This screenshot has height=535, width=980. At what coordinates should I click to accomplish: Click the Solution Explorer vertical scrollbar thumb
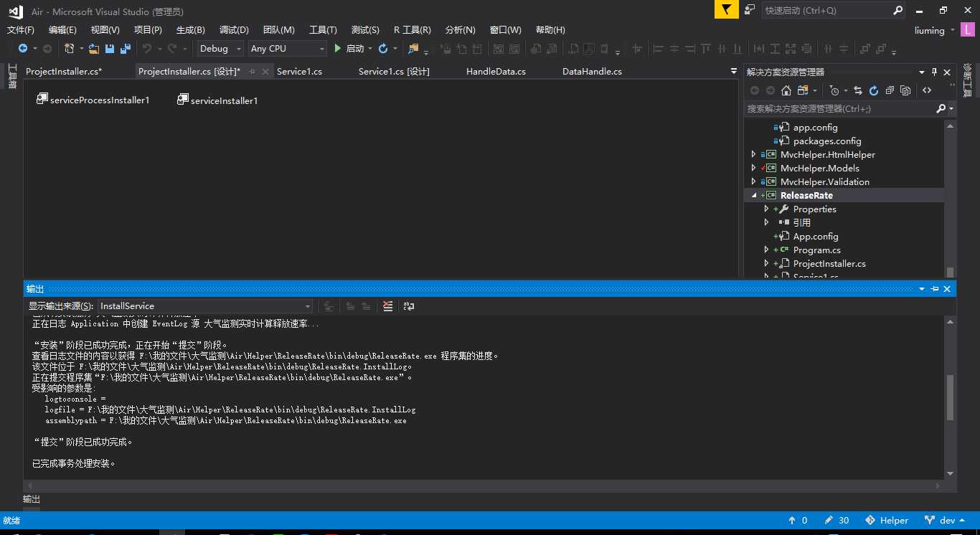(950, 272)
